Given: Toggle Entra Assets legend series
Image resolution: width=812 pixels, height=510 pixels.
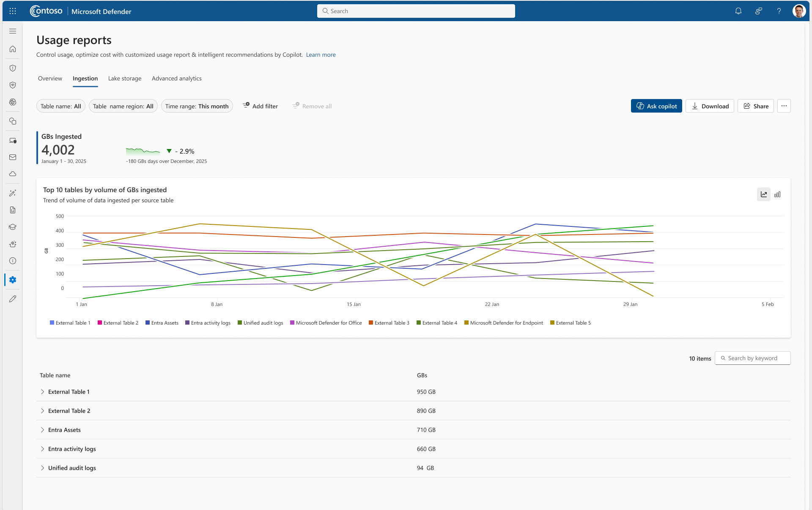Looking at the screenshot, I should [x=162, y=323].
